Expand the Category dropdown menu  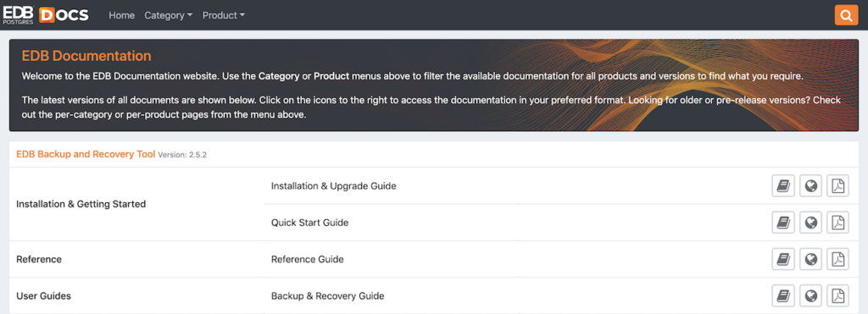(x=169, y=15)
